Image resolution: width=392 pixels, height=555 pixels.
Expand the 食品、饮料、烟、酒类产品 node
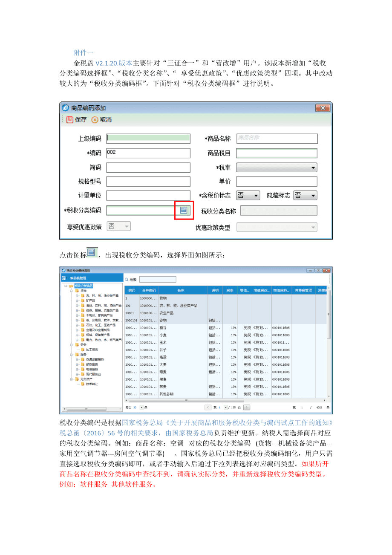pos(77,305)
